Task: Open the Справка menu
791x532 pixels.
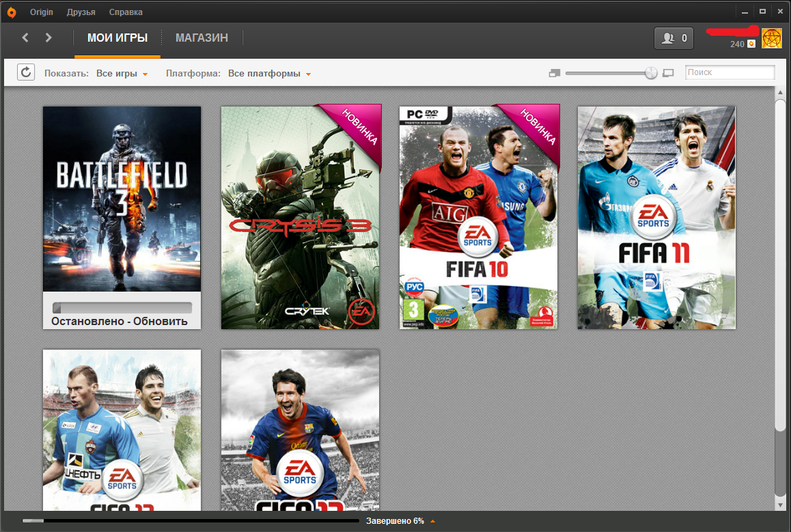Action: 126,12
